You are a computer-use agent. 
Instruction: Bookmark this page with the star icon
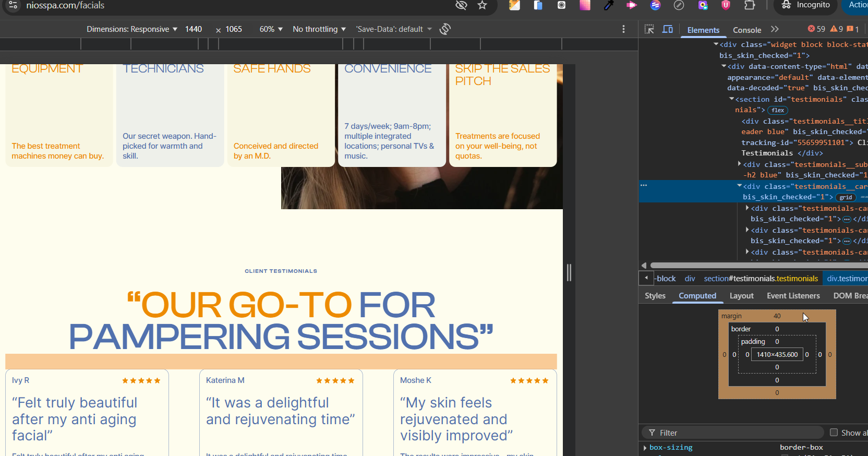482,5
